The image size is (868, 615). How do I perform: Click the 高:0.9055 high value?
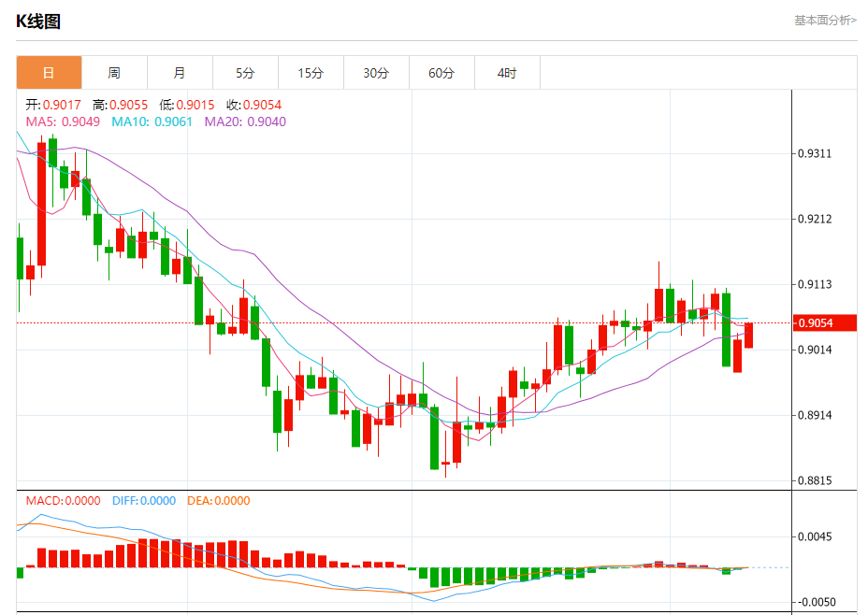(120, 105)
